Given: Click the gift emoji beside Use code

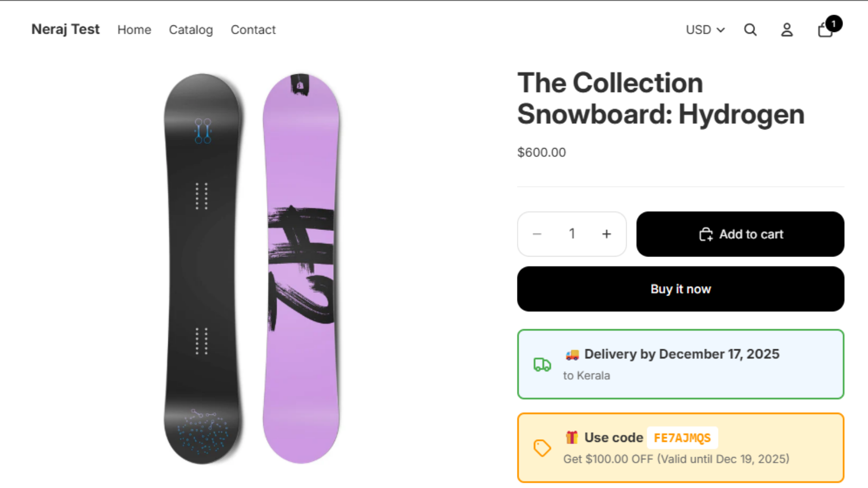Looking at the screenshot, I should [571, 437].
